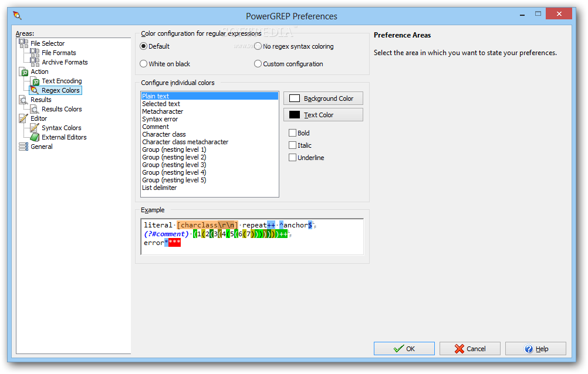The height and width of the screenshot is (374, 588).
Task: Click the Action tree icon
Action: [x=23, y=72]
